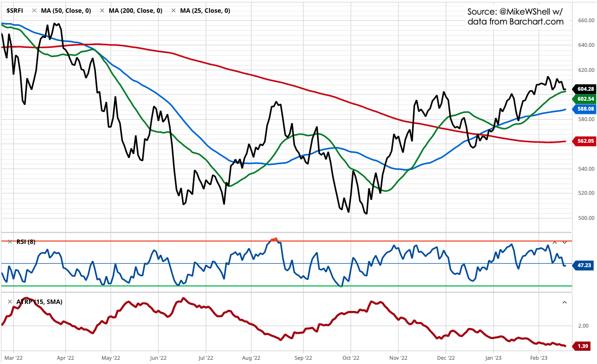Click the green 602.54 value tag

coord(585,99)
